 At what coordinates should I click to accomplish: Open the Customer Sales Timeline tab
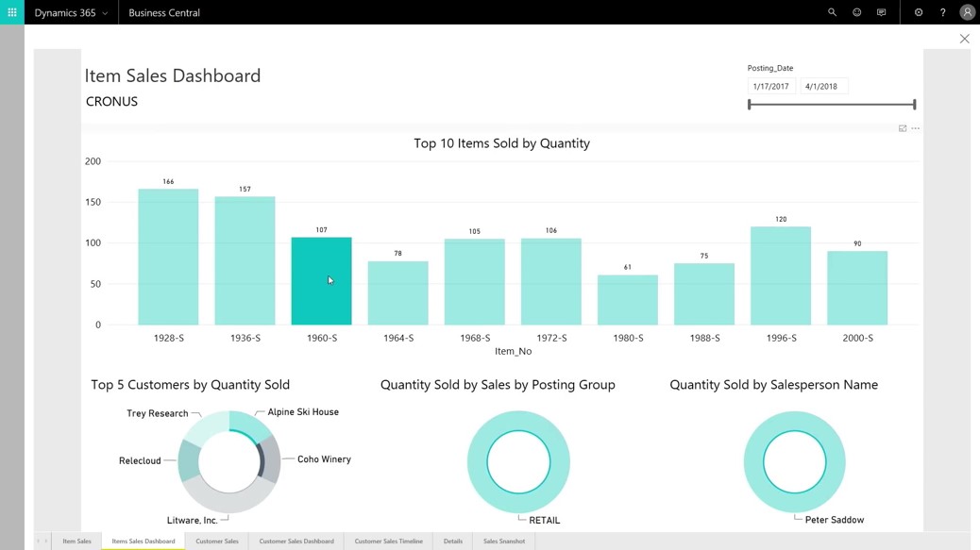pos(388,542)
